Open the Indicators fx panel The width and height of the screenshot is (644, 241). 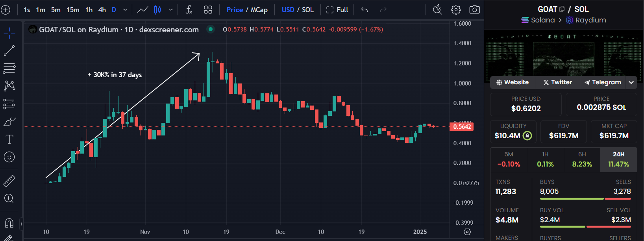tap(189, 9)
